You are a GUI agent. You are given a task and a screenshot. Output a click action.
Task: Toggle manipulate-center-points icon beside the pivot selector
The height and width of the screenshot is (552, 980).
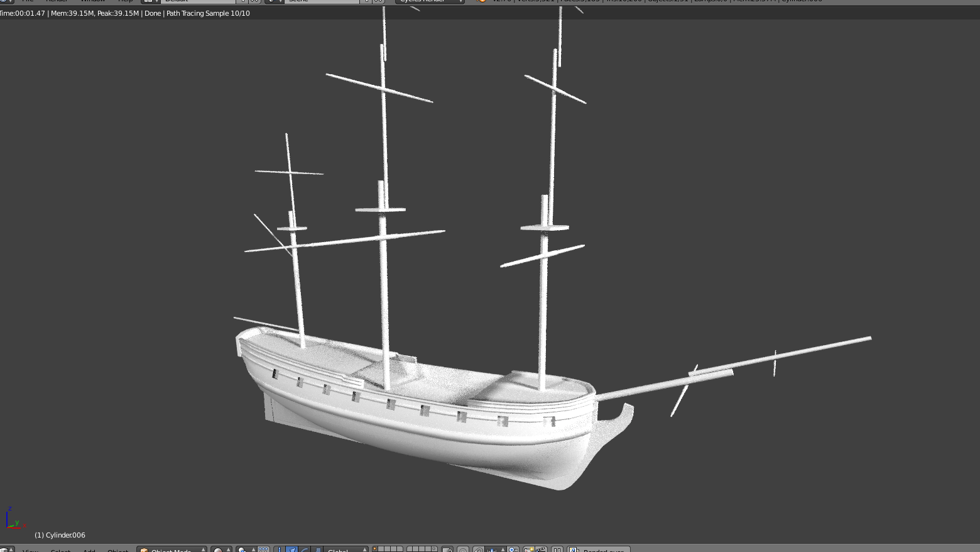(263, 549)
